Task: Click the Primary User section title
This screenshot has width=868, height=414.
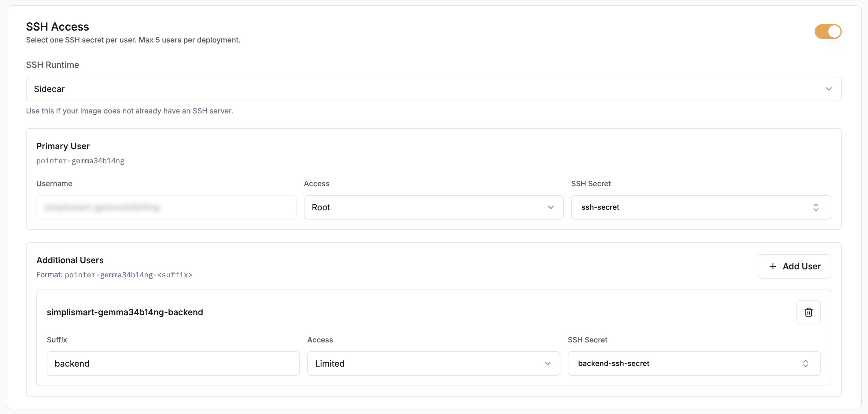Action: pyautogui.click(x=63, y=146)
